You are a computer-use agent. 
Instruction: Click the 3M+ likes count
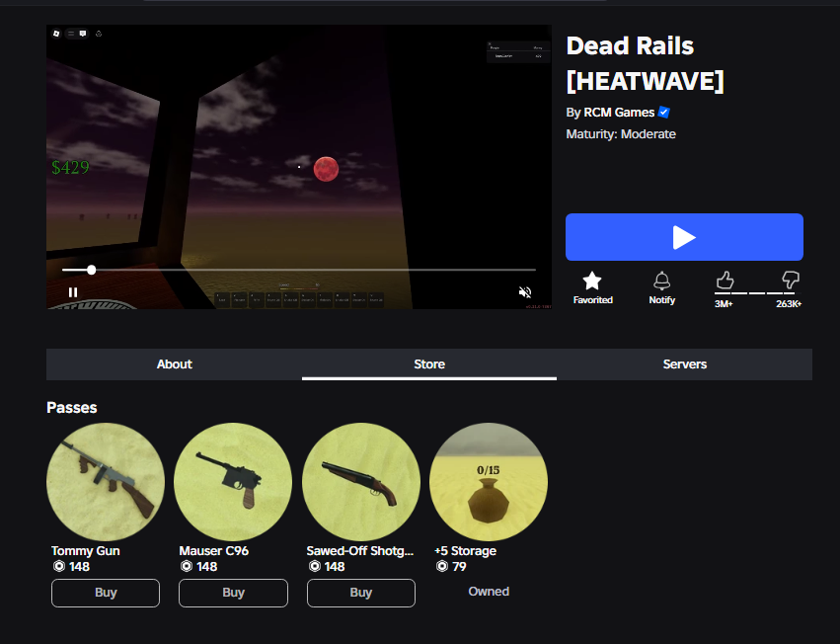[724, 304]
